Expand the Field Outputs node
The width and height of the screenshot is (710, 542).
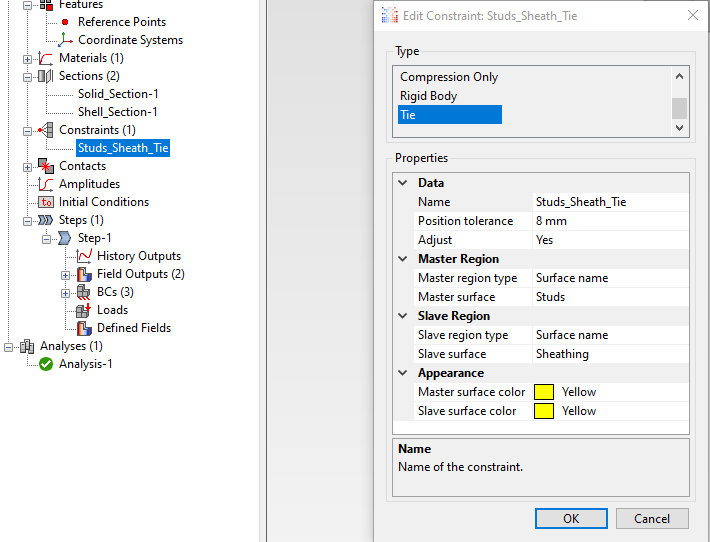pyautogui.click(x=66, y=274)
